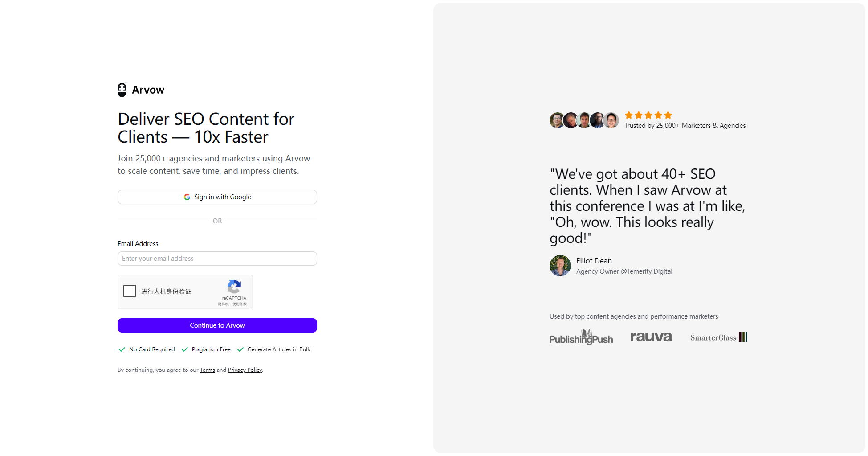Click Elliot Dean's avatar photo
The image size is (868, 456).
point(560,266)
